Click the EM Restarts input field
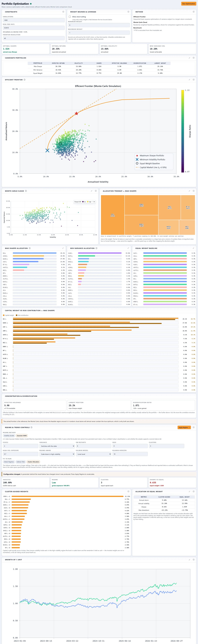The height and width of the screenshot is (644, 198). (94, 446)
